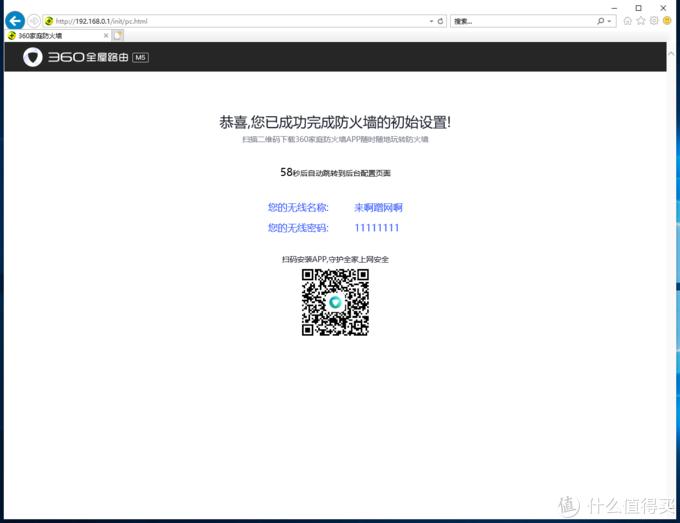Open a new tab button
The height and width of the screenshot is (523, 680).
[x=118, y=36]
